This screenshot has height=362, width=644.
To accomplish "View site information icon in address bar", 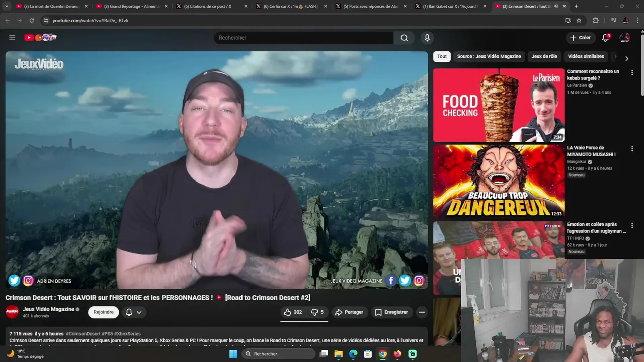I will click(46, 20).
